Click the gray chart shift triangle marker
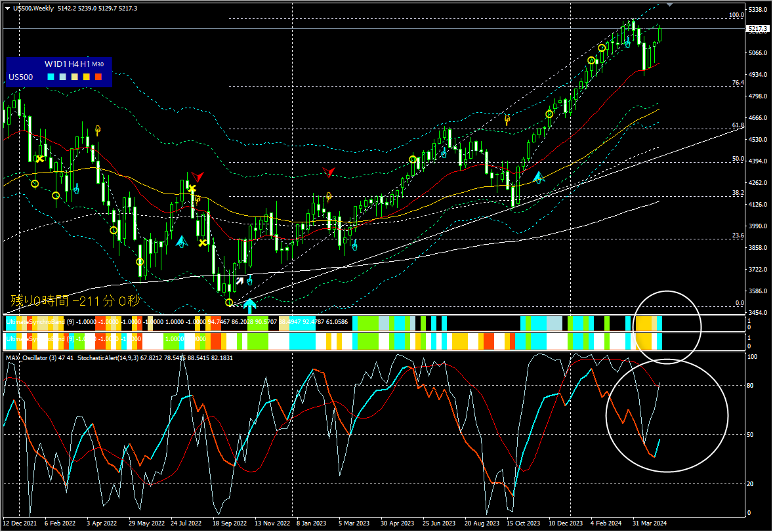 coord(669,4)
